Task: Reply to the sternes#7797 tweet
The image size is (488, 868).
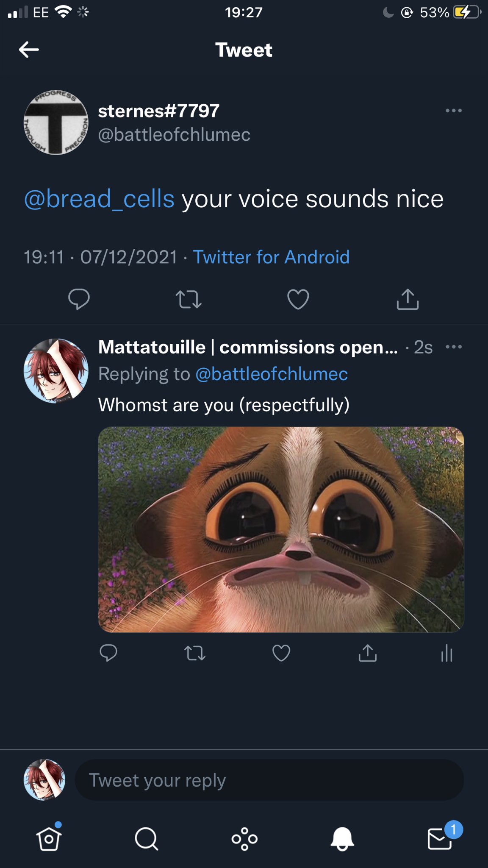Action: coord(79,299)
